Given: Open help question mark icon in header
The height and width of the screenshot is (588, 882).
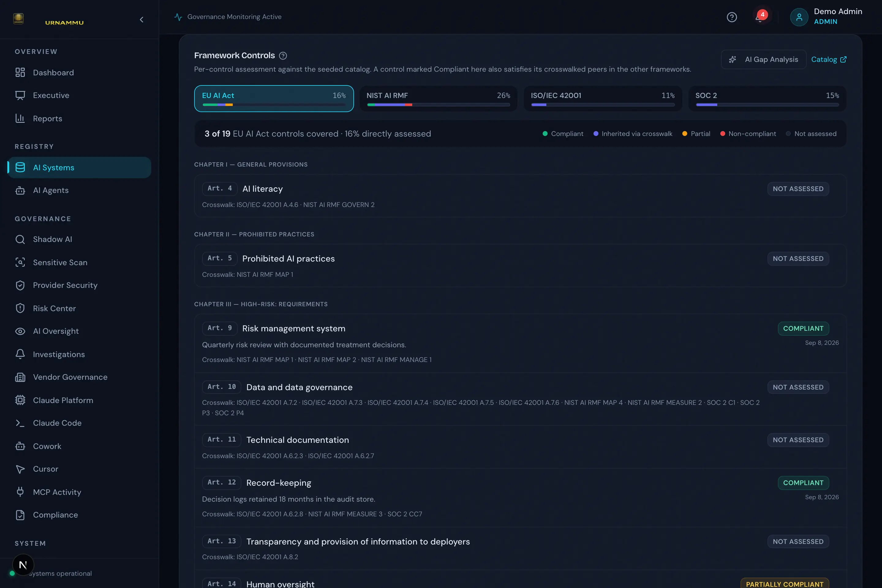Looking at the screenshot, I should click(732, 17).
